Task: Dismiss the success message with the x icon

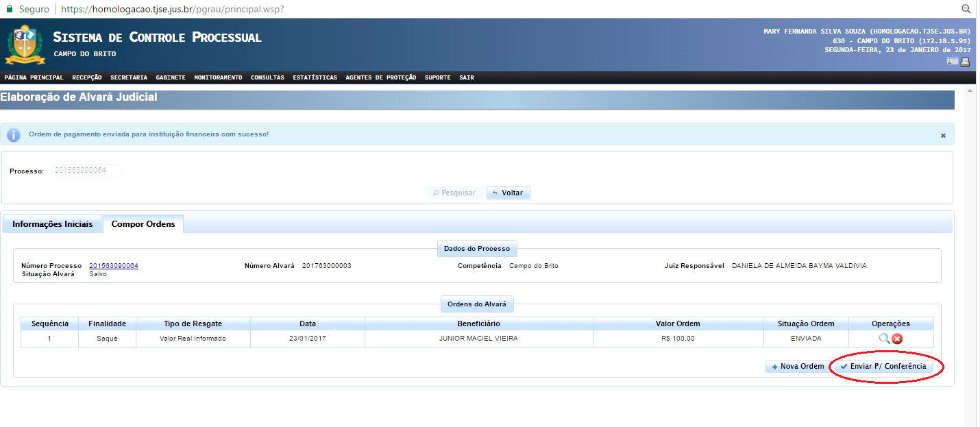Action: tap(943, 136)
